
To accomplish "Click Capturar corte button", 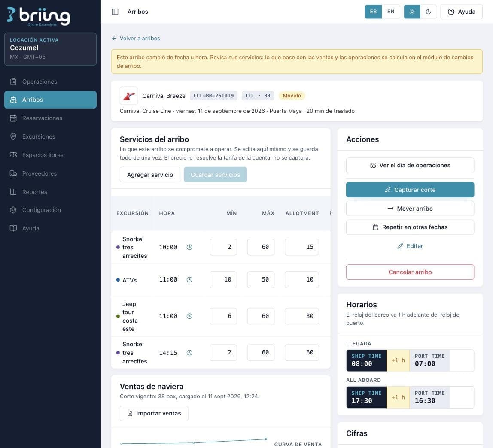I will pyautogui.click(x=410, y=190).
